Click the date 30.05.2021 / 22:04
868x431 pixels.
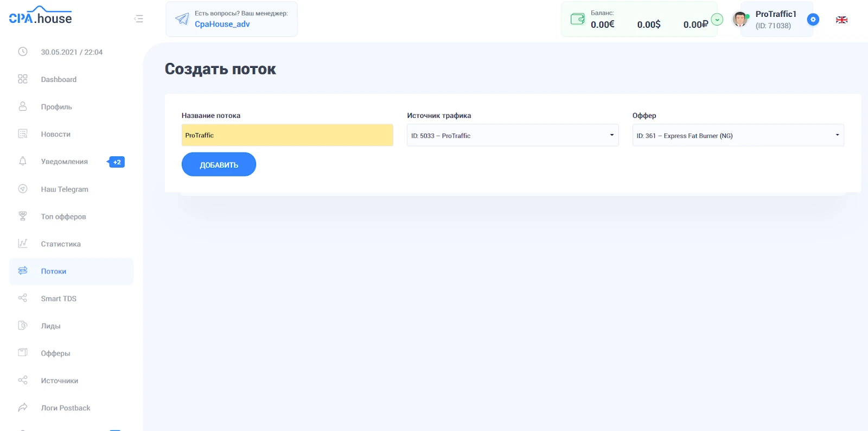pyautogui.click(x=72, y=52)
